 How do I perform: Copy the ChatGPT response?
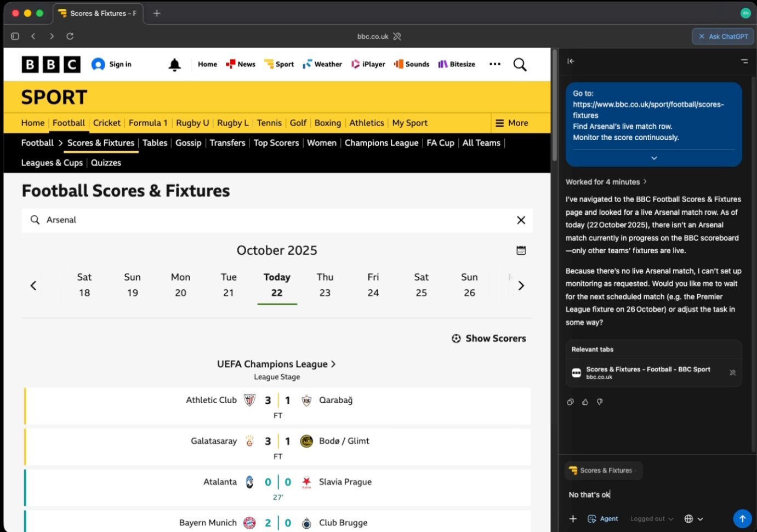click(570, 402)
